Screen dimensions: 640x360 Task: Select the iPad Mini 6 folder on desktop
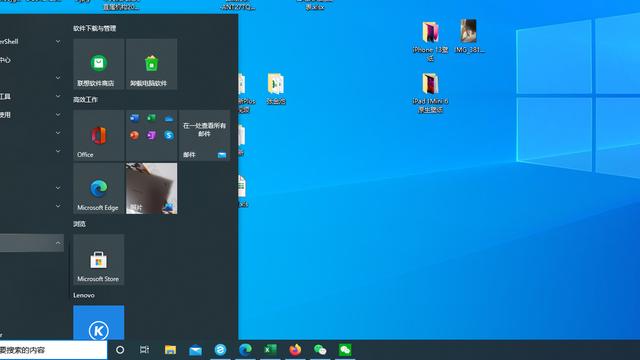coord(430,93)
